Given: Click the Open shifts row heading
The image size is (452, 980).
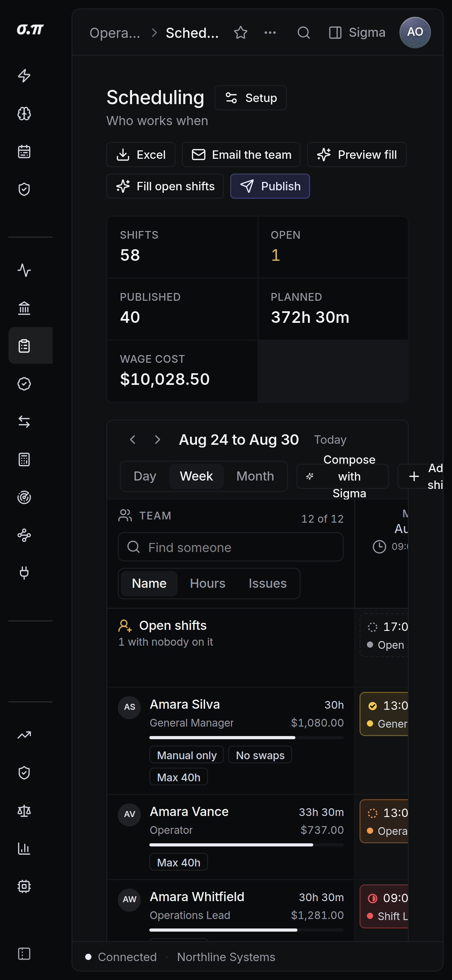Looking at the screenshot, I should click(x=173, y=625).
